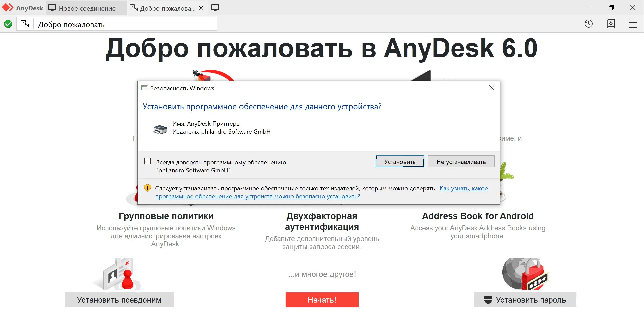Click 'Имя: AnyDesk Принтеры' text
The width and height of the screenshot is (644, 318).
tap(206, 124)
